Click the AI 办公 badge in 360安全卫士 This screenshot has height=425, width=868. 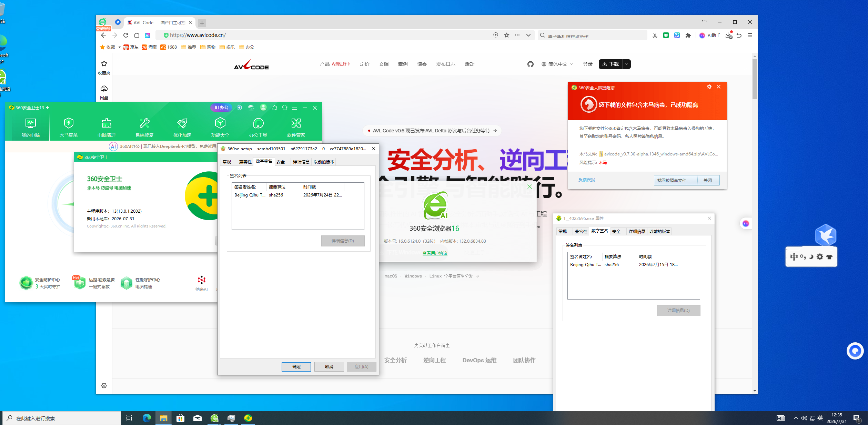tap(221, 108)
